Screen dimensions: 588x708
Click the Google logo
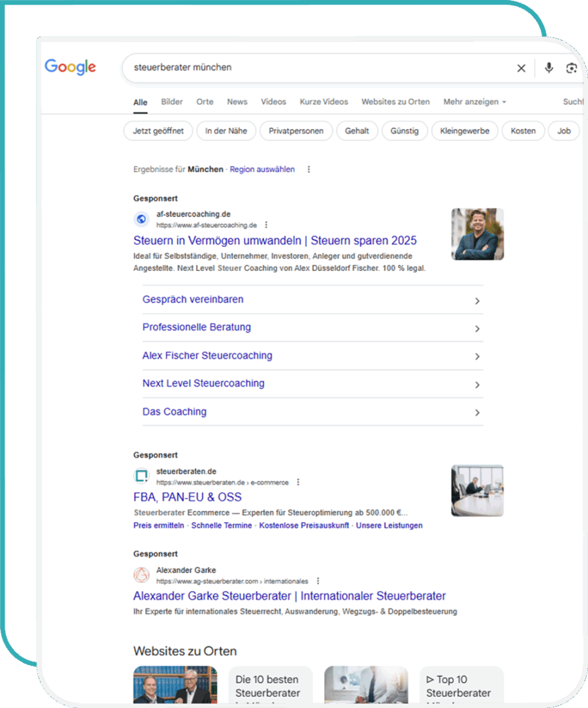[x=70, y=67]
